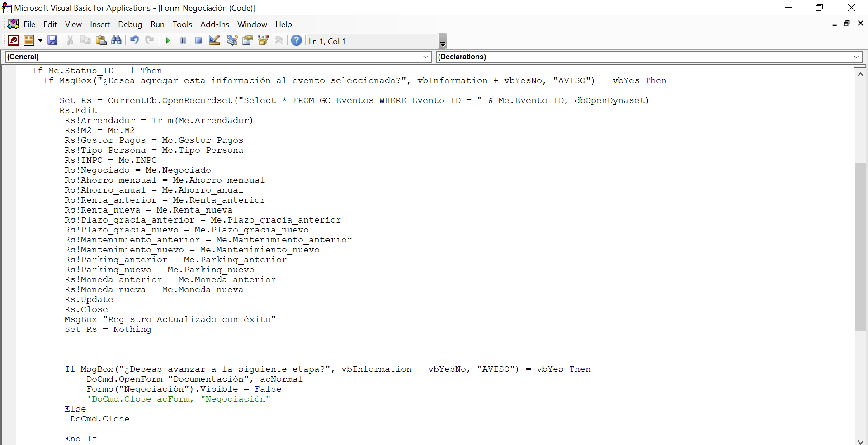868x445 pixels.
Task: Open the View menu
Action: pyautogui.click(x=73, y=24)
